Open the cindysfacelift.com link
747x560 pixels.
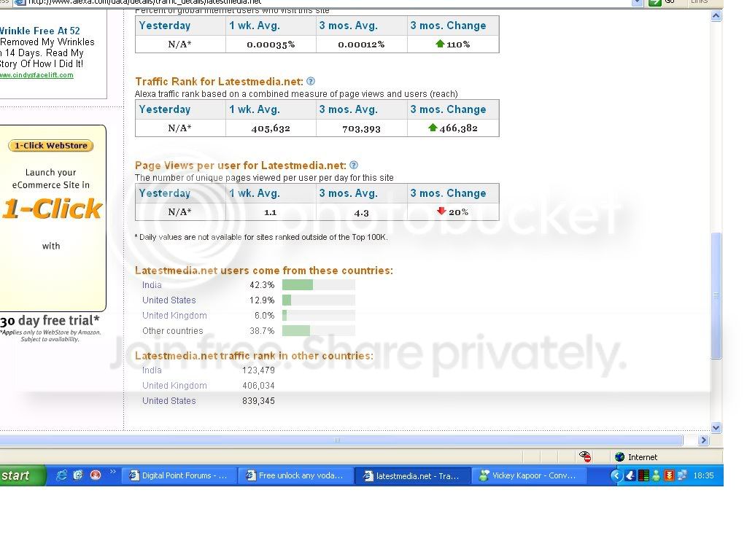36,75
